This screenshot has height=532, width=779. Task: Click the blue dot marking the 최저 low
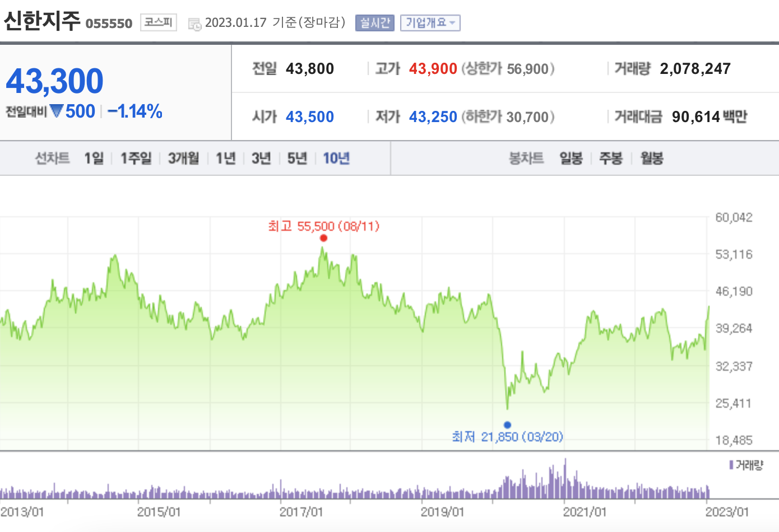coord(507,425)
